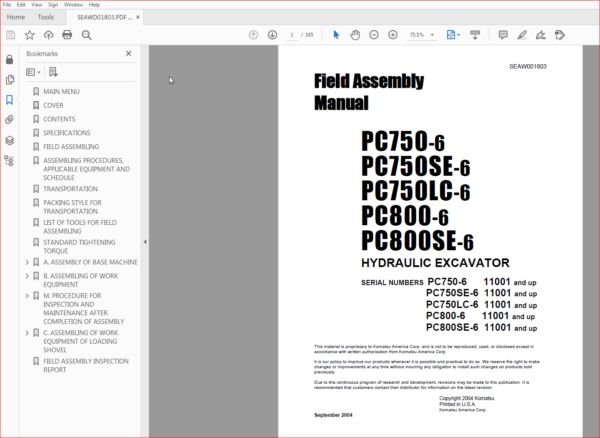This screenshot has width=600, height=438.
Task: Go to COVER bookmark
Action: click(53, 106)
